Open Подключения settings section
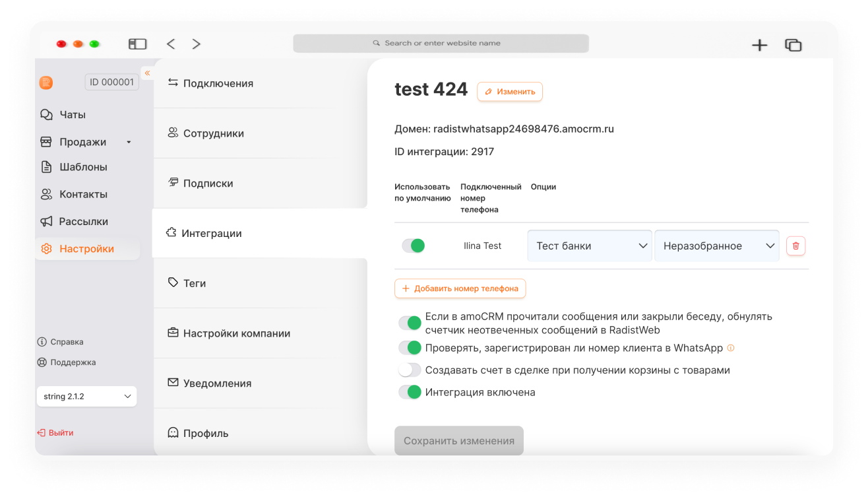 click(260, 83)
